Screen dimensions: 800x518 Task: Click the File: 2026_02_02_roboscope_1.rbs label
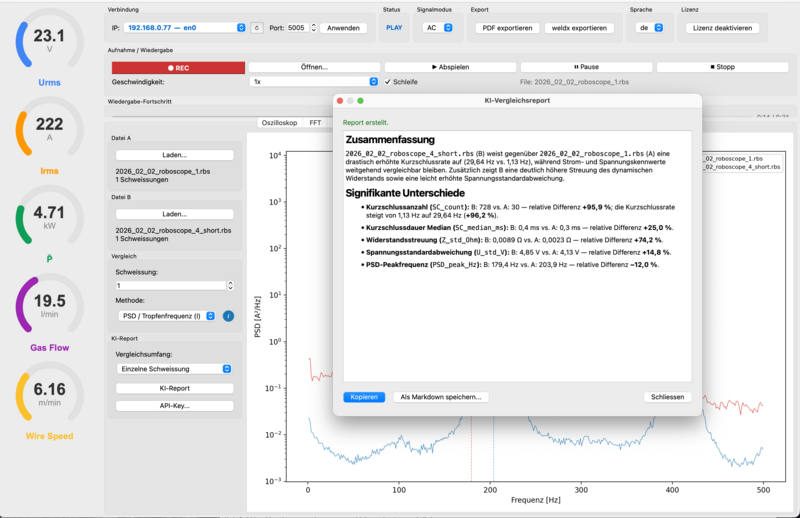click(x=574, y=82)
